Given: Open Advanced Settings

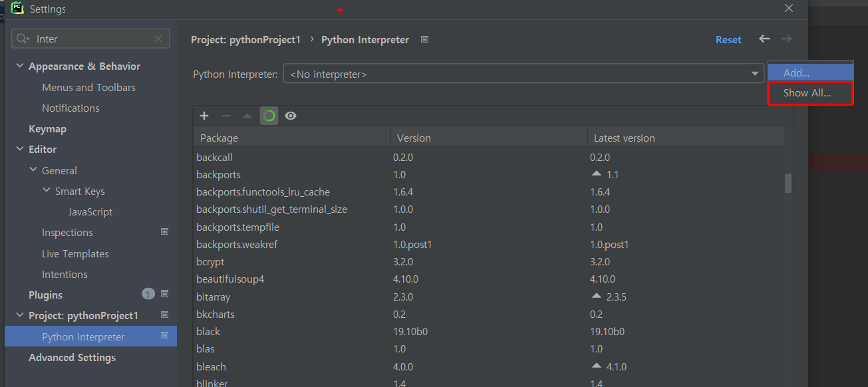Looking at the screenshot, I should click(x=72, y=357).
